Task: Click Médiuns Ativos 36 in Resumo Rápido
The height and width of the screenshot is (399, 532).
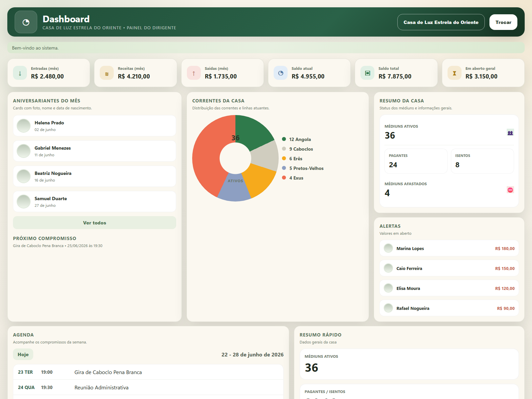Action: pos(312,367)
